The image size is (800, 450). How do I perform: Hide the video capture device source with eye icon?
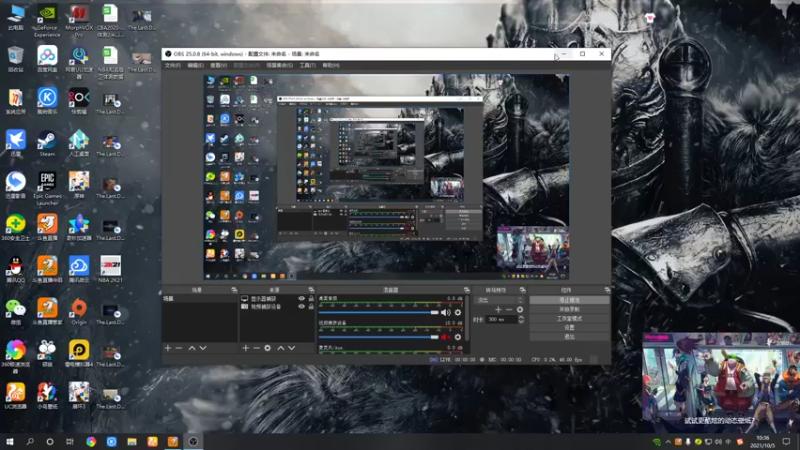coord(302,307)
